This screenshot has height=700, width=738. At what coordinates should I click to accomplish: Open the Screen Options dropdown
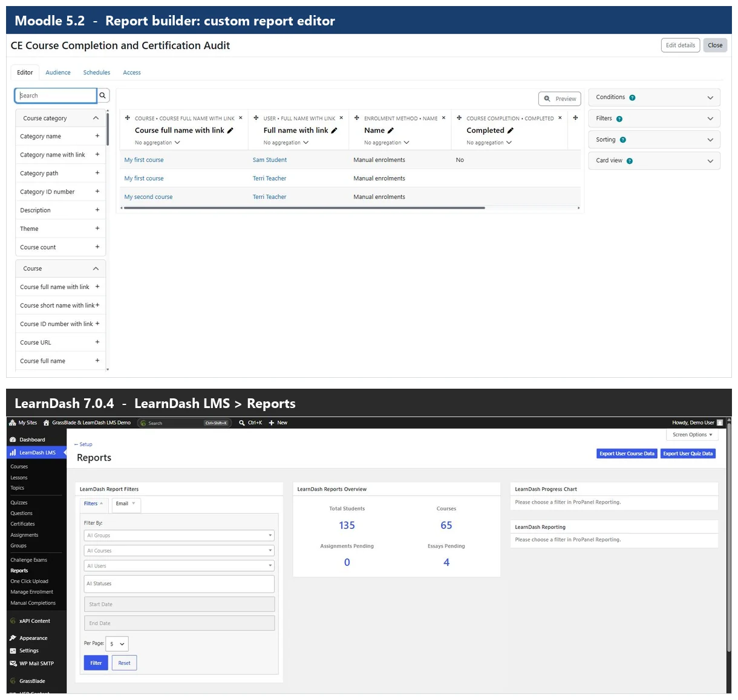tap(692, 435)
